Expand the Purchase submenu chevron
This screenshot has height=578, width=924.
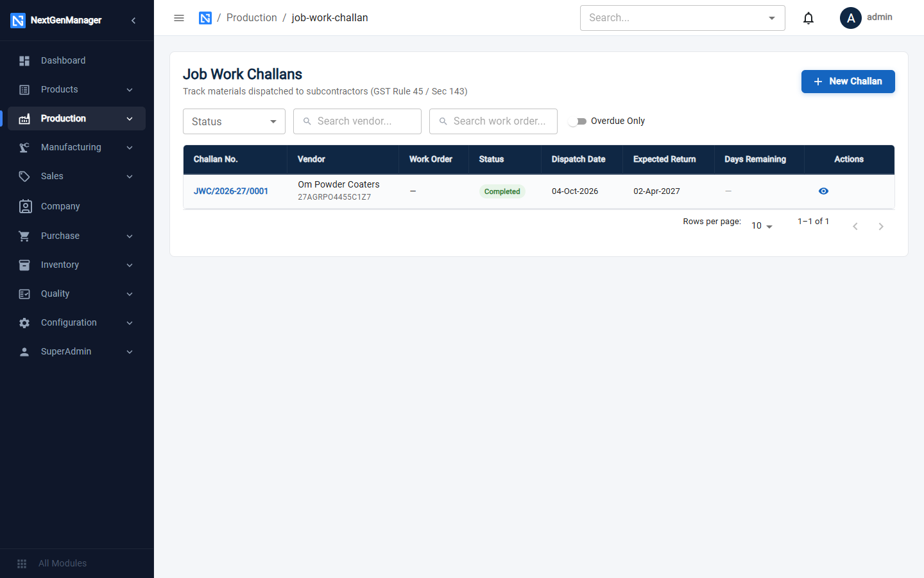tap(130, 236)
